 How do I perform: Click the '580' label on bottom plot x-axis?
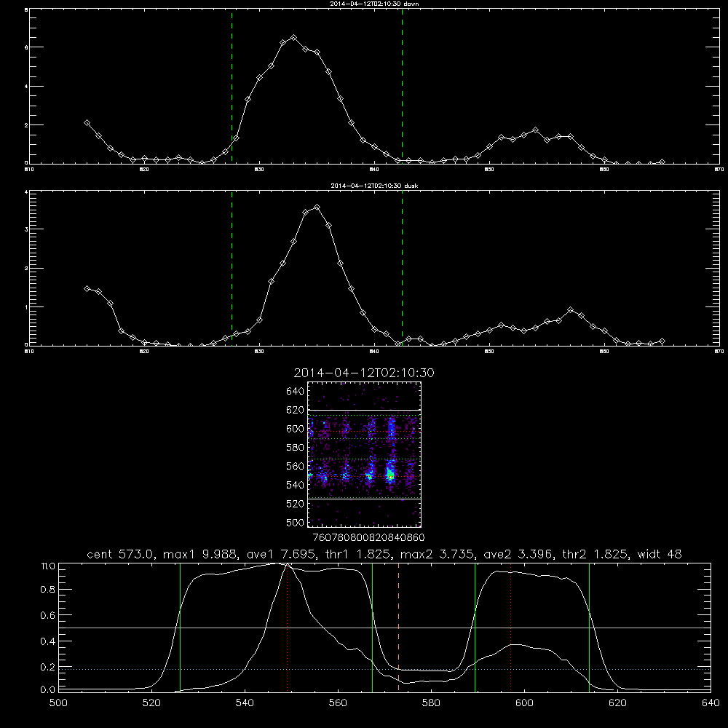point(431,703)
